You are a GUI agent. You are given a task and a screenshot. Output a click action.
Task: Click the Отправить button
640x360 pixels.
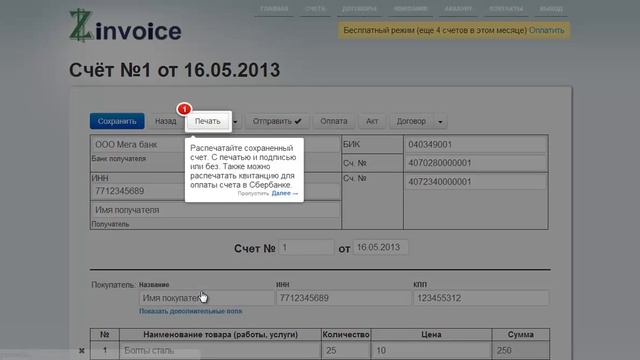pos(277,121)
